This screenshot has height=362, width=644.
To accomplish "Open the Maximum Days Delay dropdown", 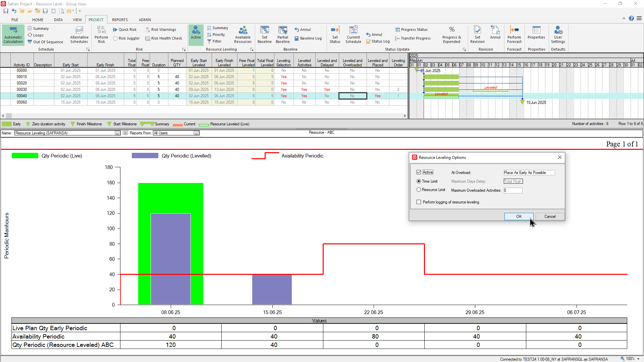I will pyautogui.click(x=513, y=181).
